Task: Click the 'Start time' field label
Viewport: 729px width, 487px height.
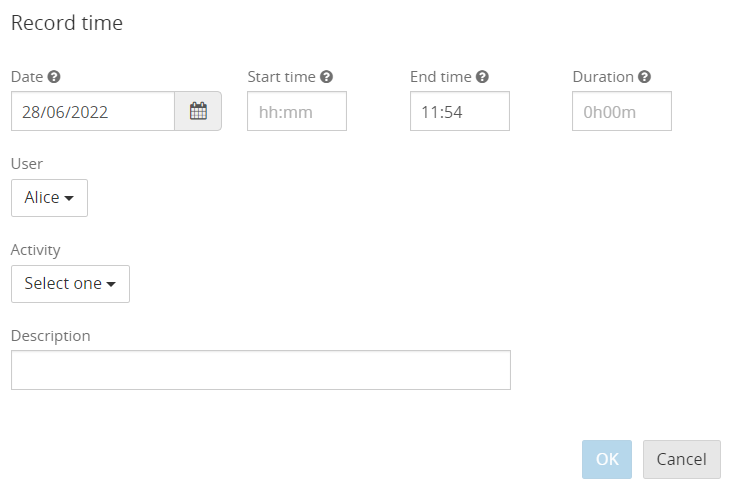Action: [x=281, y=77]
